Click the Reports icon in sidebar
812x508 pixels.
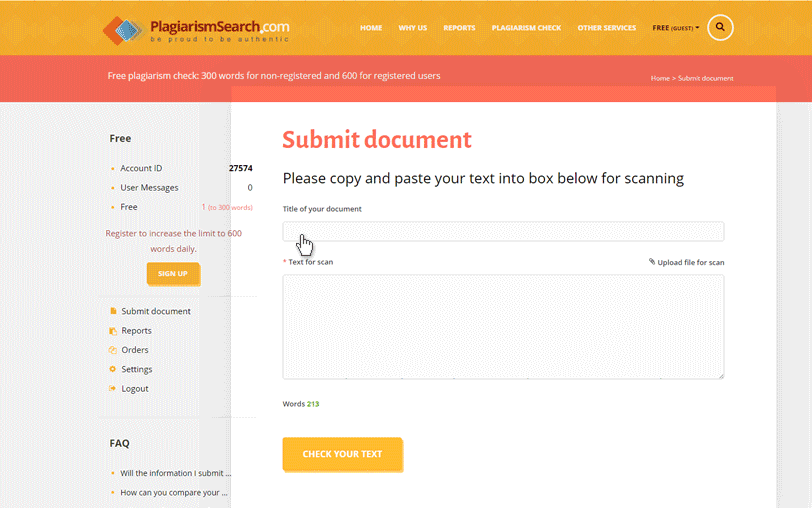[113, 331]
